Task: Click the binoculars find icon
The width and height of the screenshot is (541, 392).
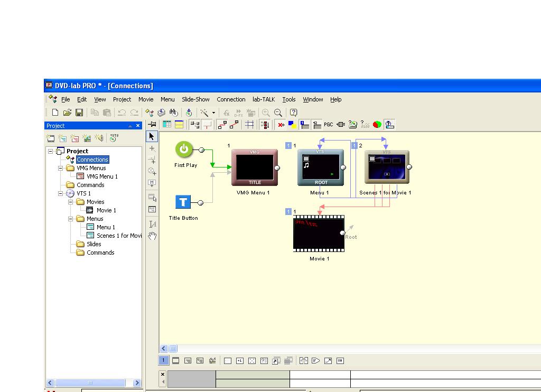Action: 173,113
